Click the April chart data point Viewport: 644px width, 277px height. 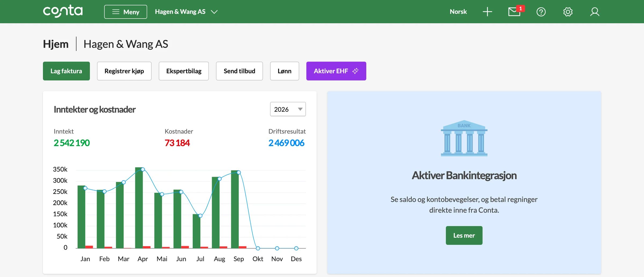coord(143,169)
